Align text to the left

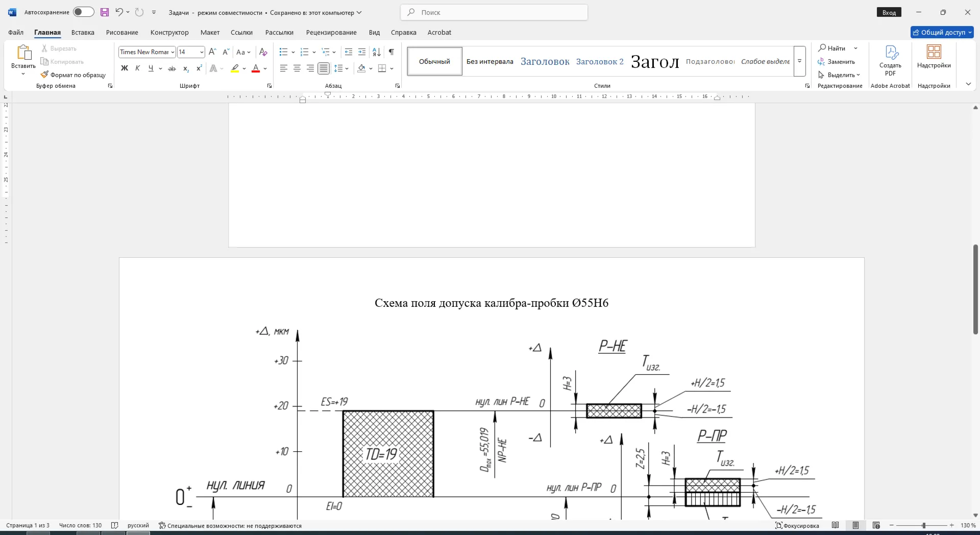pyautogui.click(x=284, y=68)
